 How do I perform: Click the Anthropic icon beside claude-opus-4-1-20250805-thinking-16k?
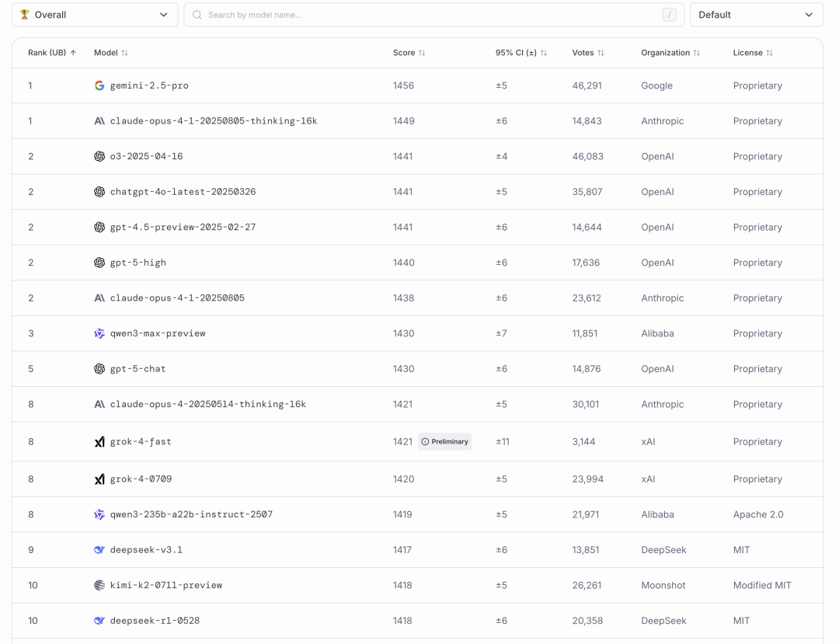coord(99,121)
